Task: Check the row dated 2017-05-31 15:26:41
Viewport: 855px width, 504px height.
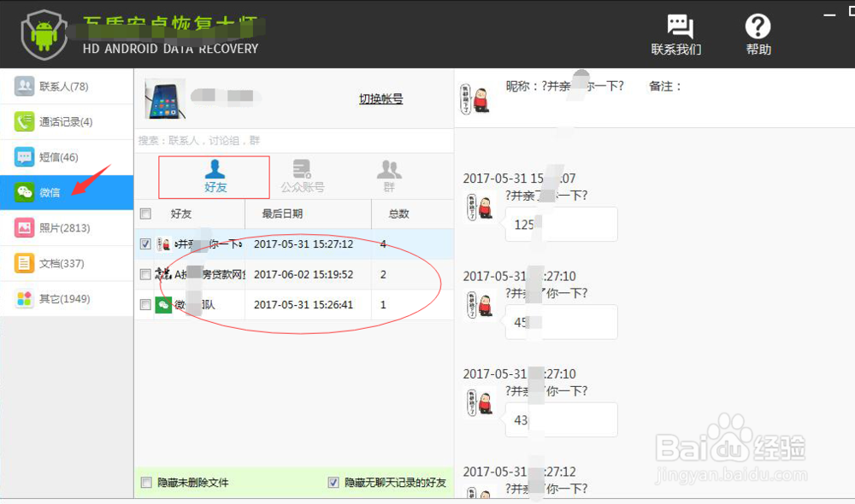Action: pyautogui.click(x=145, y=305)
